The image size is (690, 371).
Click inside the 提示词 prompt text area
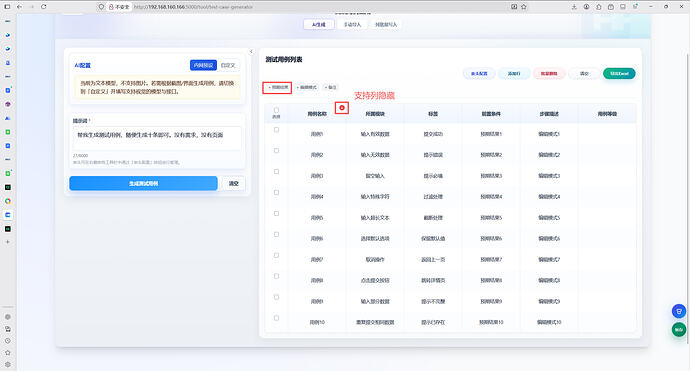[x=157, y=138]
